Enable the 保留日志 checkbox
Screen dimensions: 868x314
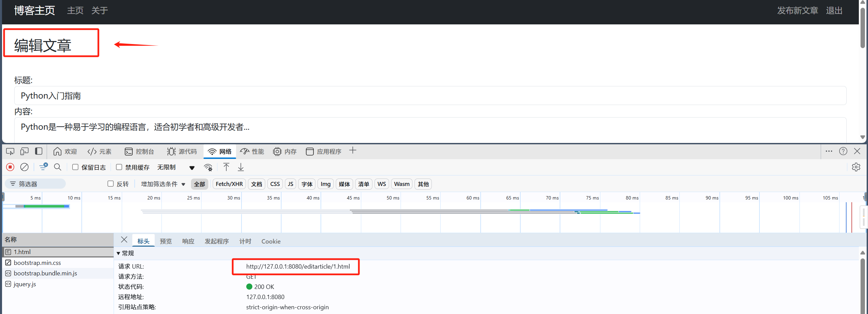coord(75,167)
